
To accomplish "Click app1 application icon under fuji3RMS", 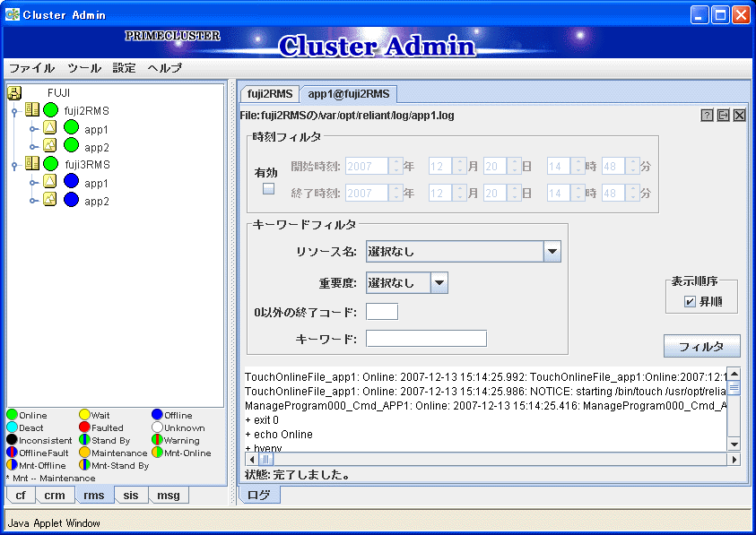I will (49, 182).
